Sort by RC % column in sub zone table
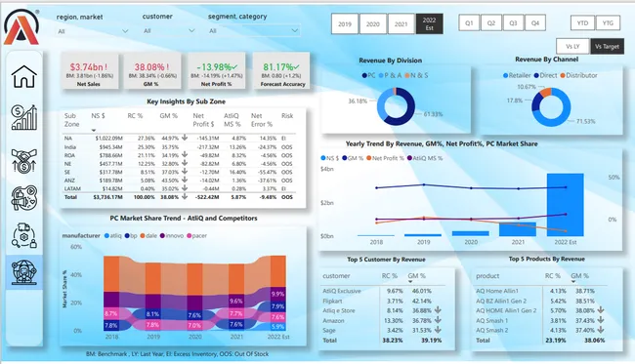 click(x=135, y=116)
